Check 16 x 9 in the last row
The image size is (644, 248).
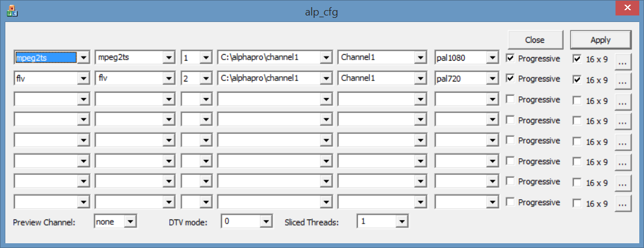577,203
